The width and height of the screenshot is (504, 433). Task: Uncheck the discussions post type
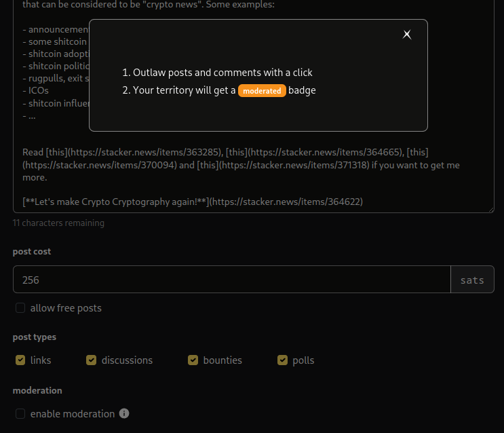click(92, 360)
